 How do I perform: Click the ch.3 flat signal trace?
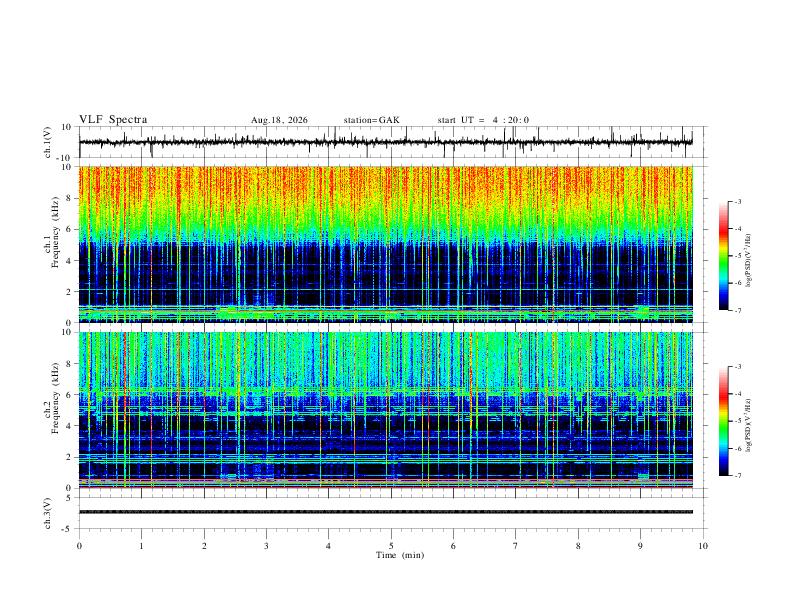pos(385,512)
